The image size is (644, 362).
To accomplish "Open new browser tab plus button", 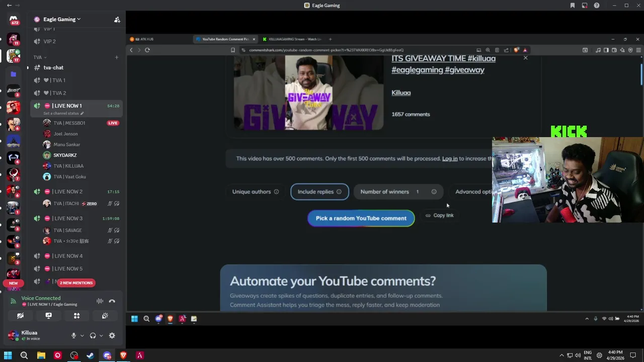I will pos(330,39).
